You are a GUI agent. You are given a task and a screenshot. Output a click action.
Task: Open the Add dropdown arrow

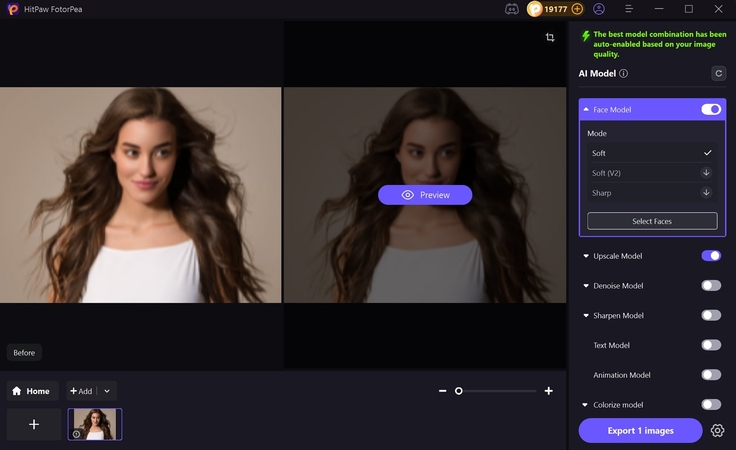[107, 391]
